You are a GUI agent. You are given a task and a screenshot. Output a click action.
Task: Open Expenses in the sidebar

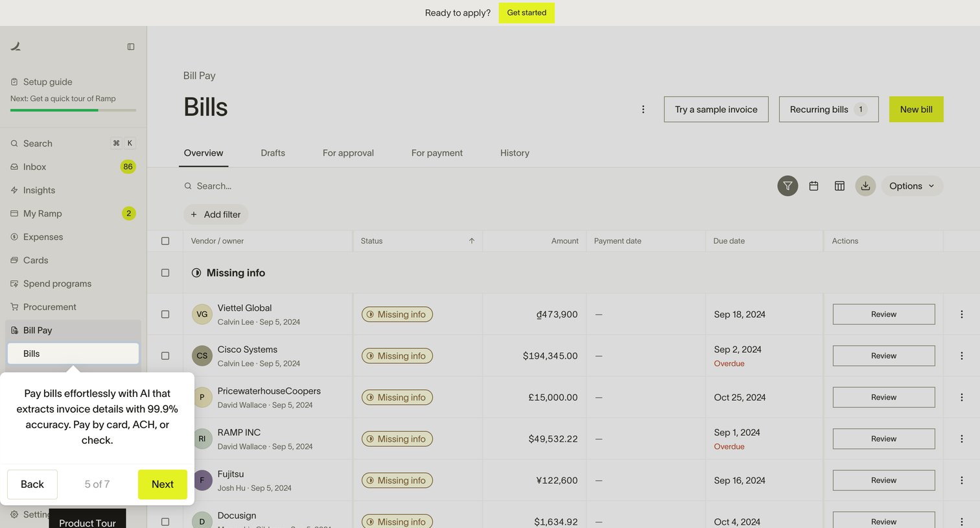[73, 237]
